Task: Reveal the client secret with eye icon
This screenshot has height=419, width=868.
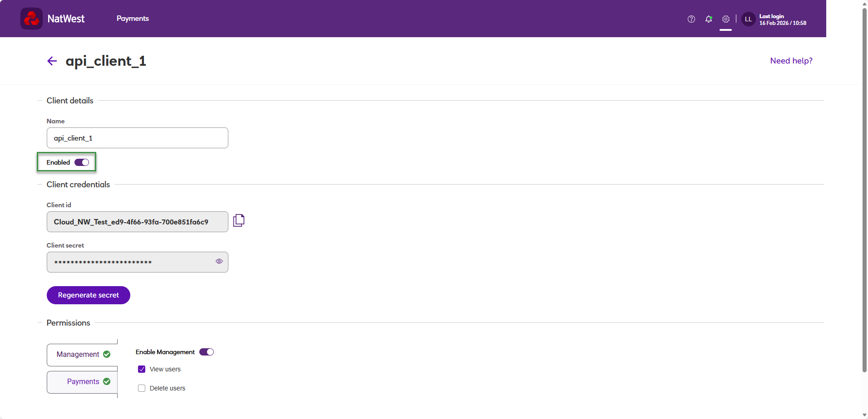Action: coord(219,261)
